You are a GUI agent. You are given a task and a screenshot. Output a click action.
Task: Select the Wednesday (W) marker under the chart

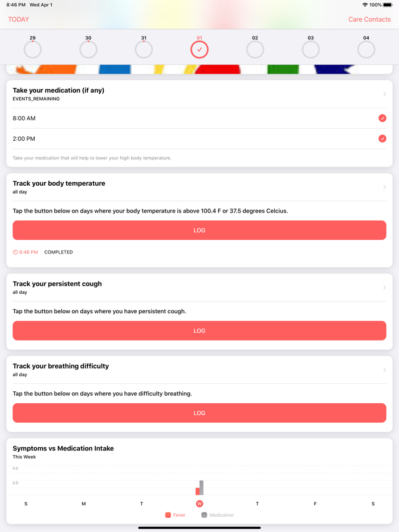[199, 504]
